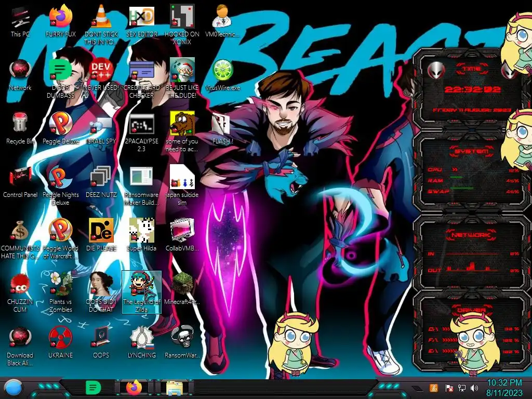
Task: Click the 22:32:02 clock widget display
Action: [x=472, y=89]
